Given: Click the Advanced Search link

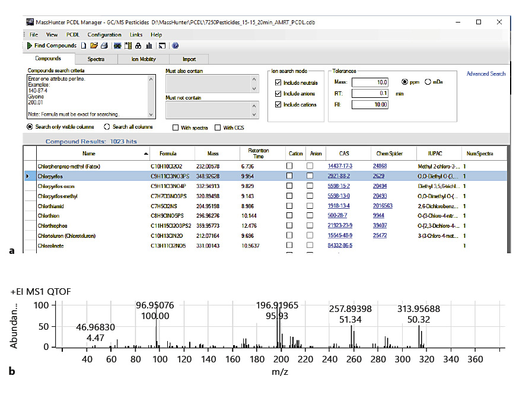Looking at the screenshot, I should click(486, 74).
